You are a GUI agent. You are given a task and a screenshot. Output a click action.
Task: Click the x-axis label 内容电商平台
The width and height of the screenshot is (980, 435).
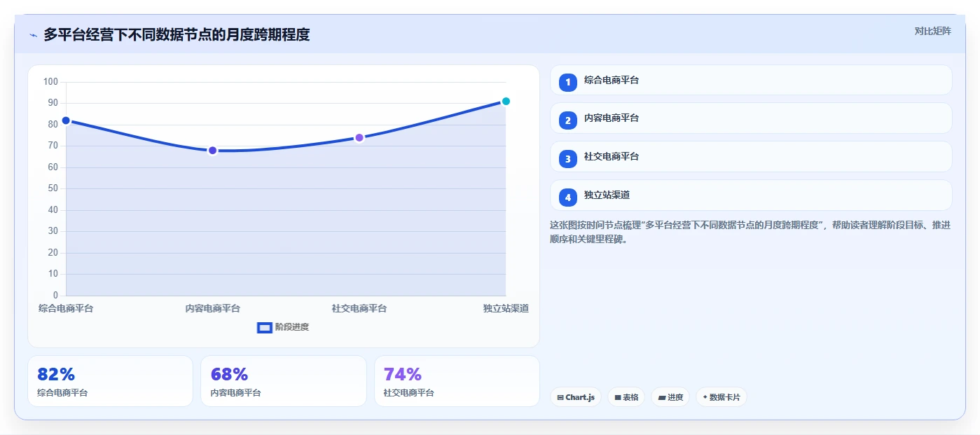coord(212,308)
